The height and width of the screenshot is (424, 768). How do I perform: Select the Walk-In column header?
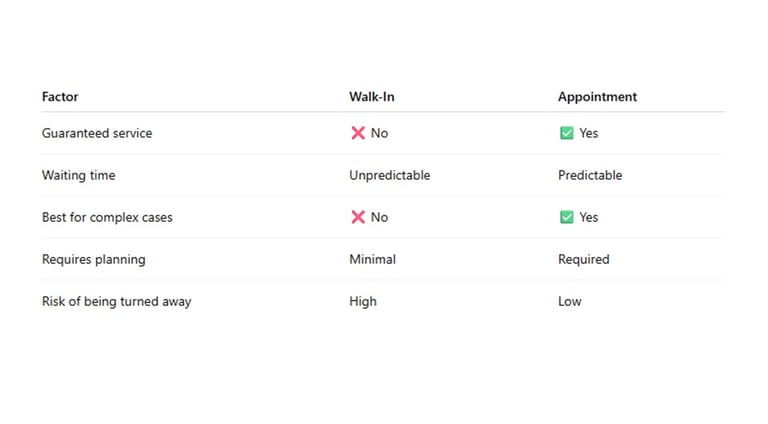[372, 97]
